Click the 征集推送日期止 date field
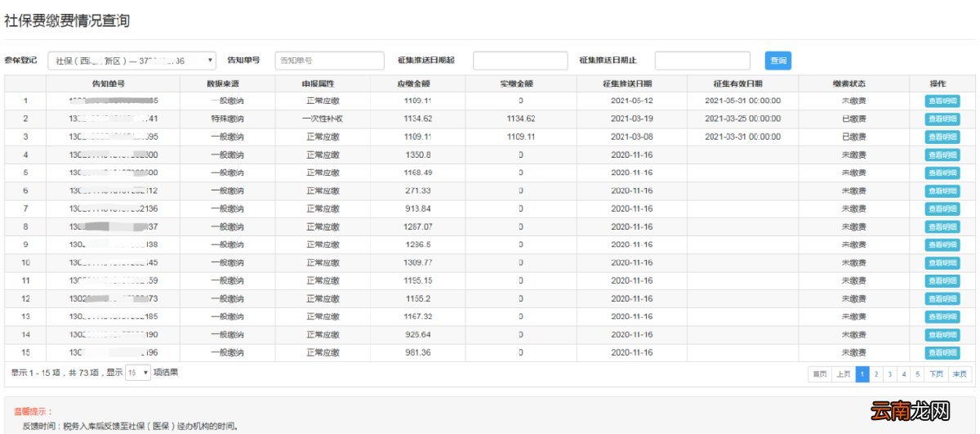Screen dimensions: 980x434 click(x=702, y=60)
